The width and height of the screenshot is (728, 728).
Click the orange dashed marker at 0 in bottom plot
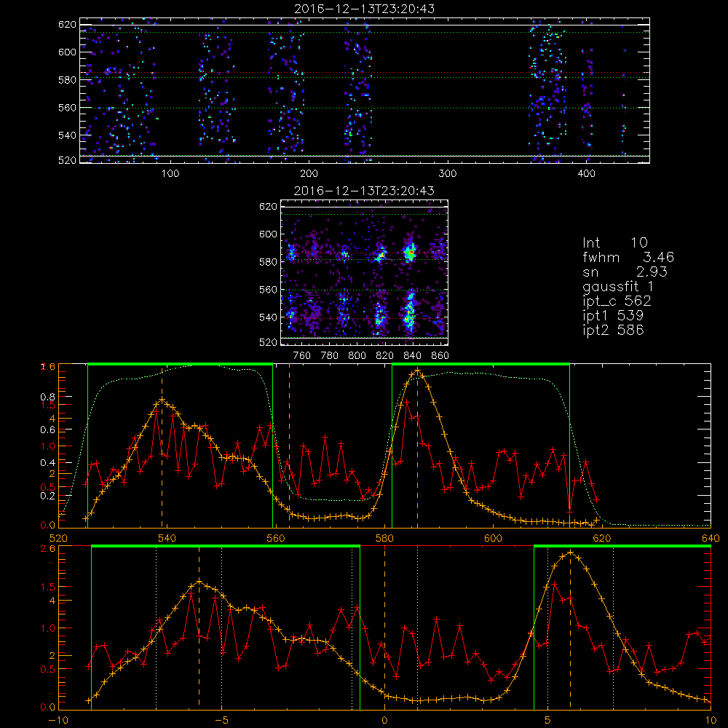pos(384,628)
